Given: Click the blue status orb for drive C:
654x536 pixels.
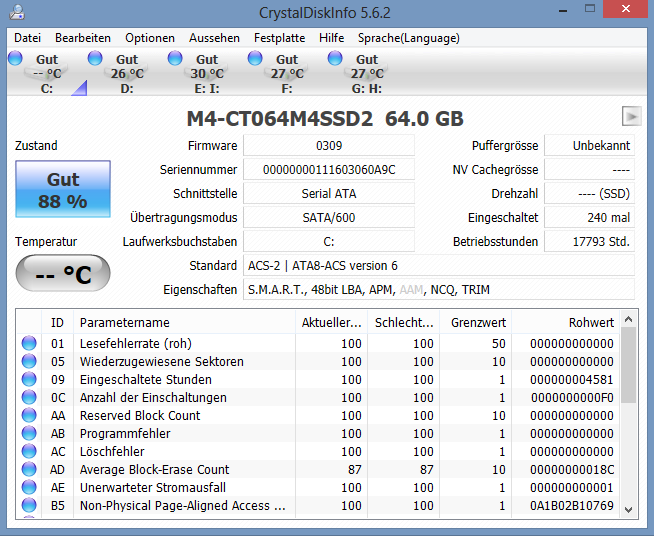Looking at the screenshot, I should pyautogui.click(x=15, y=58).
